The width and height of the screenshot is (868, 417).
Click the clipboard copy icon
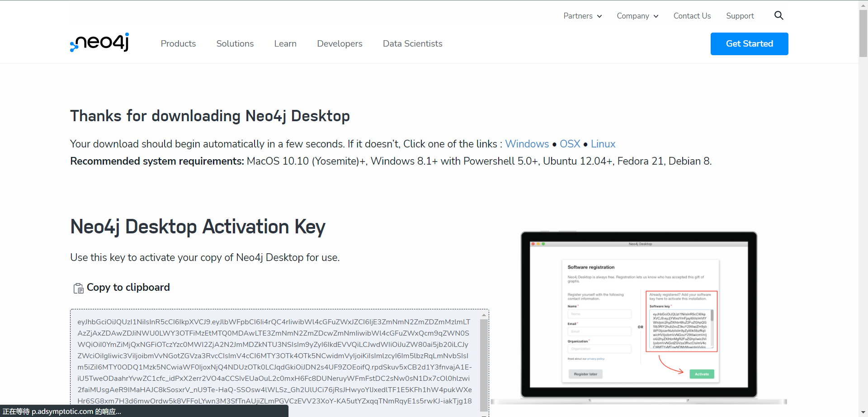[78, 288]
